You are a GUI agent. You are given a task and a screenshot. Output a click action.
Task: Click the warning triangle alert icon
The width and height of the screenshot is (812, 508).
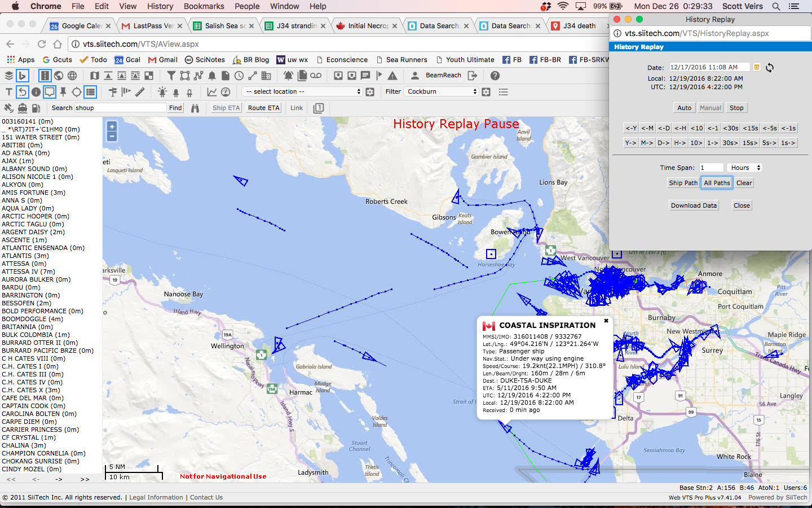pyautogui.click(x=392, y=76)
